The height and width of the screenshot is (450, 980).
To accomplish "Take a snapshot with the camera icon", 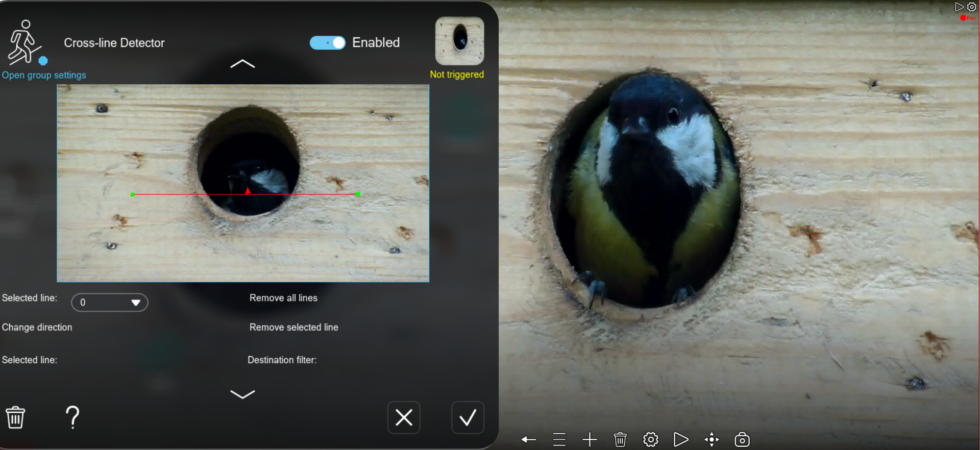I will tap(742, 439).
